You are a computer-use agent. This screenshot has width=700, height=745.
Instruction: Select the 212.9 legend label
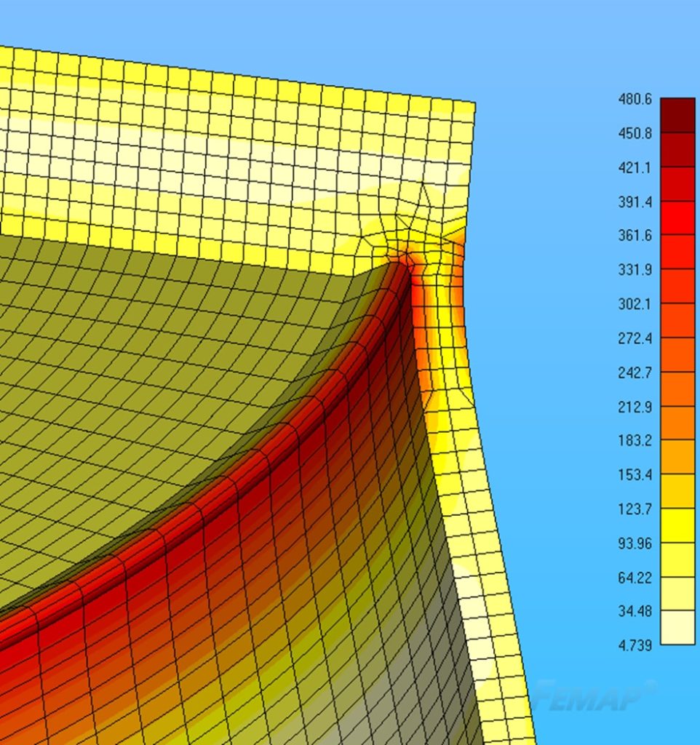(635, 407)
